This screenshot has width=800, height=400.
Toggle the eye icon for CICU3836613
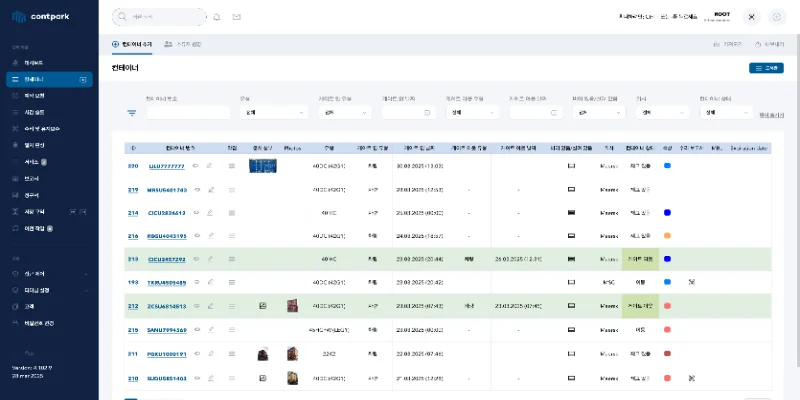(x=196, y=213)
